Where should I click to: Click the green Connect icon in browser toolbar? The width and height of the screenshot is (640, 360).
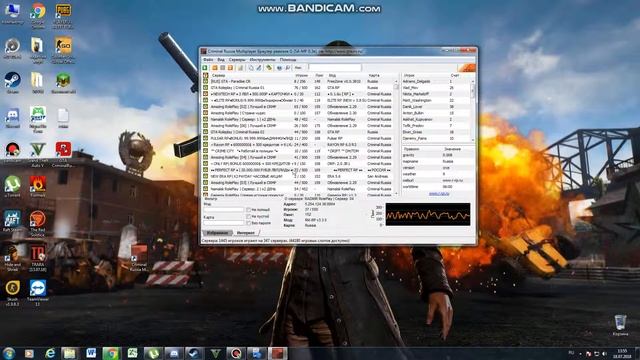pos(205,68)
